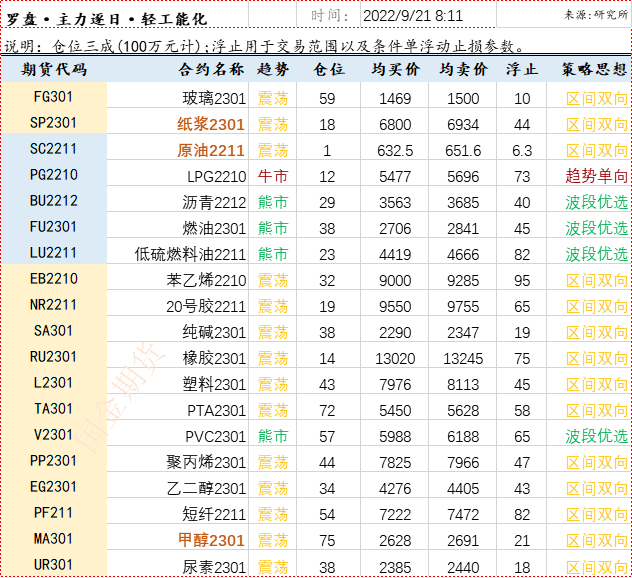
Task: Select contract name 尿素2301
Action: click(214, 568)
